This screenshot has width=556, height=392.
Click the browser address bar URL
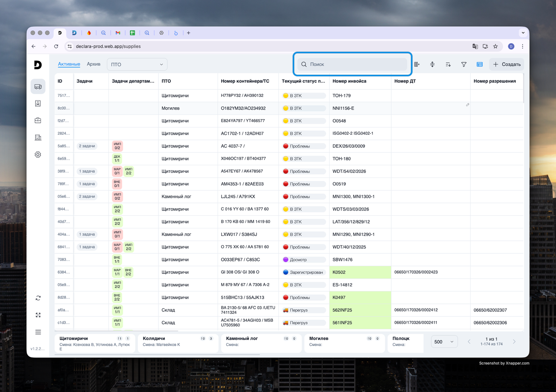pyautogui.click(x=108, y=46)
